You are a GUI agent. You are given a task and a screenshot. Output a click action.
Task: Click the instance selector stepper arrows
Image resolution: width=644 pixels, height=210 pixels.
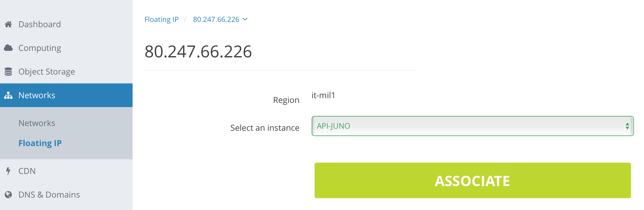click(x=627, y=126)
